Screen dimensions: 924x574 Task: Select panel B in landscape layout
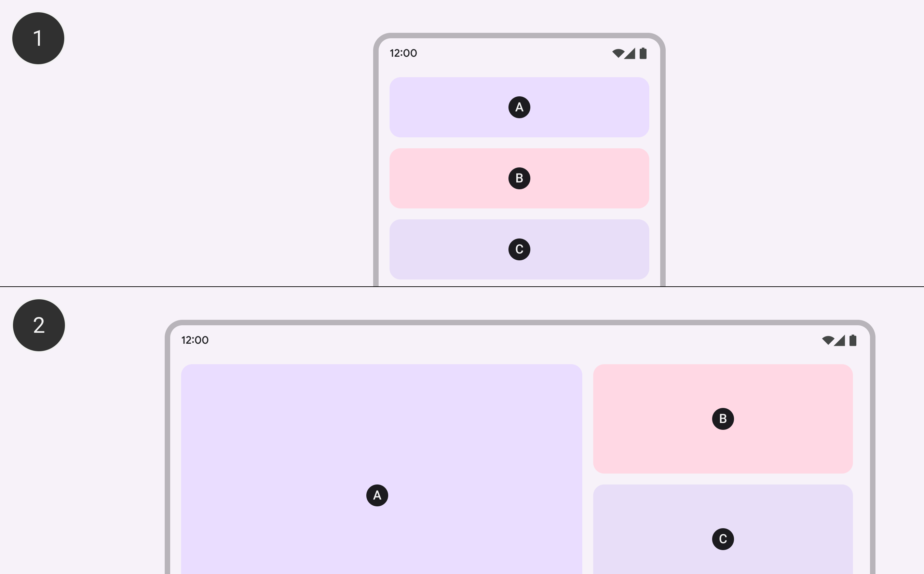[x=723, y=418]
